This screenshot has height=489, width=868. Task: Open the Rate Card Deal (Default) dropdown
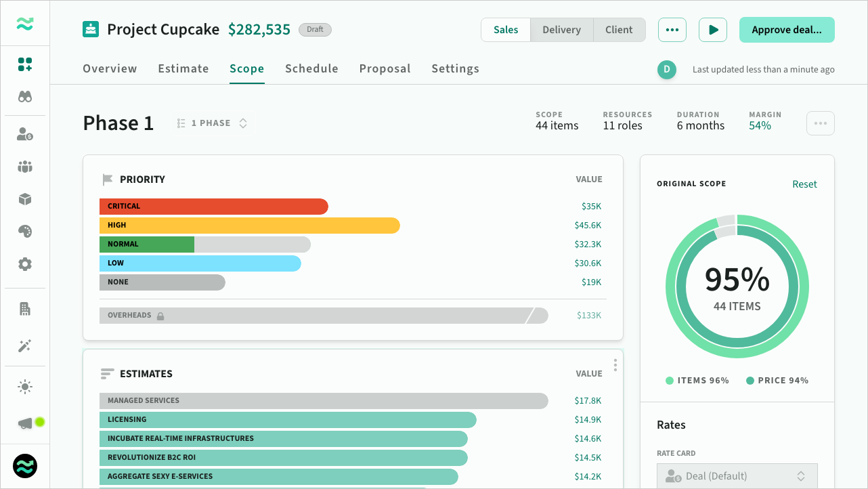pos(737,476)
